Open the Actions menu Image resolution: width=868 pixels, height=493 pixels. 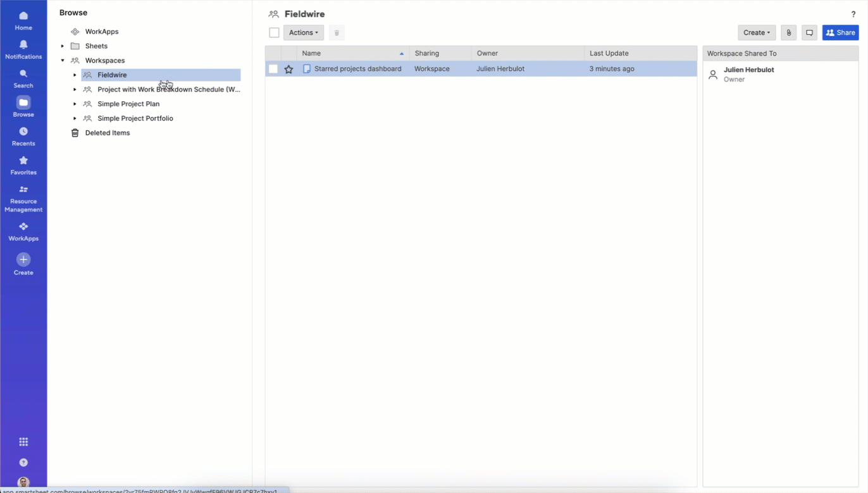pos(303,32)
